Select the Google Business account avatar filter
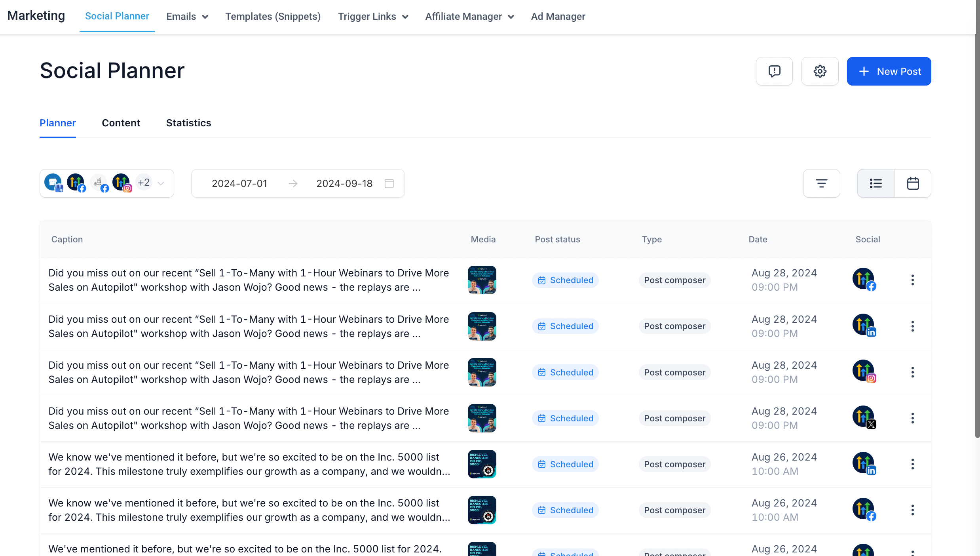 pos(53,183)
